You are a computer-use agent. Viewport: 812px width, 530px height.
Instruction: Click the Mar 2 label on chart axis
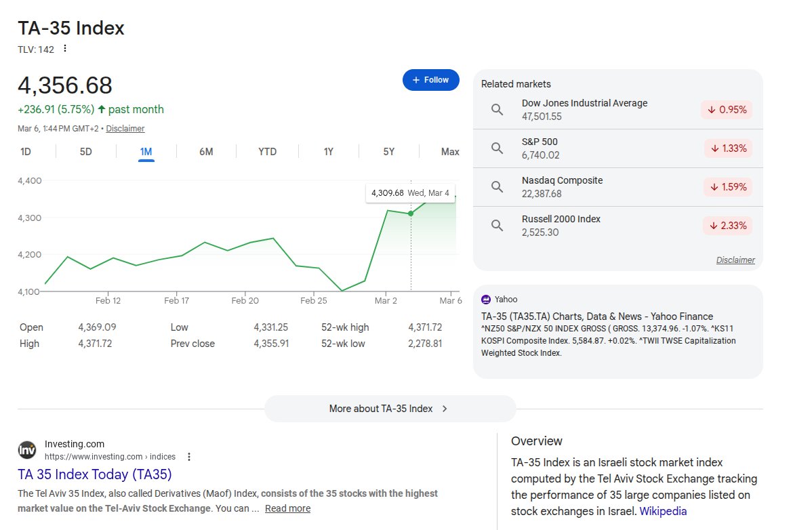386,300
